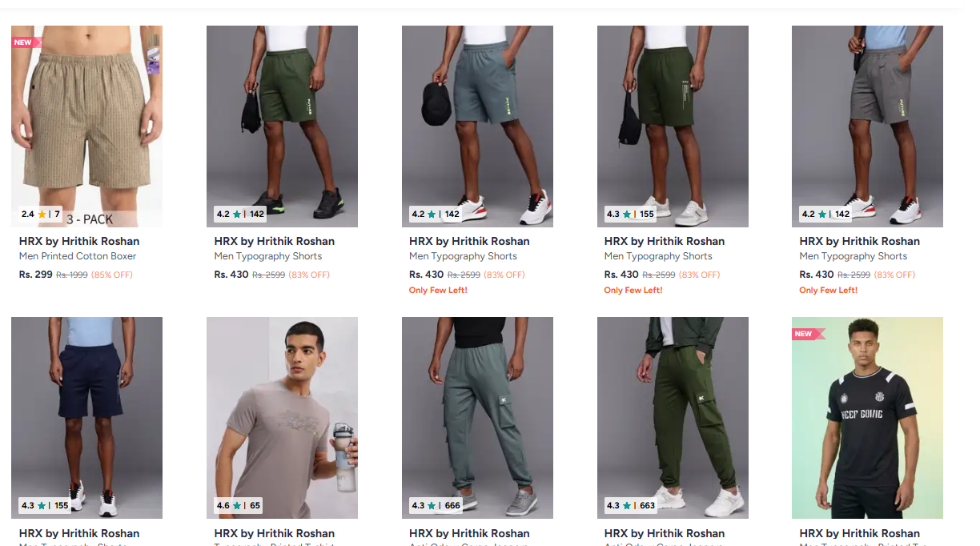Screen dimensions: 980x546
Task: Open the blue-grey typography shorts image
Action: [477, 126]
